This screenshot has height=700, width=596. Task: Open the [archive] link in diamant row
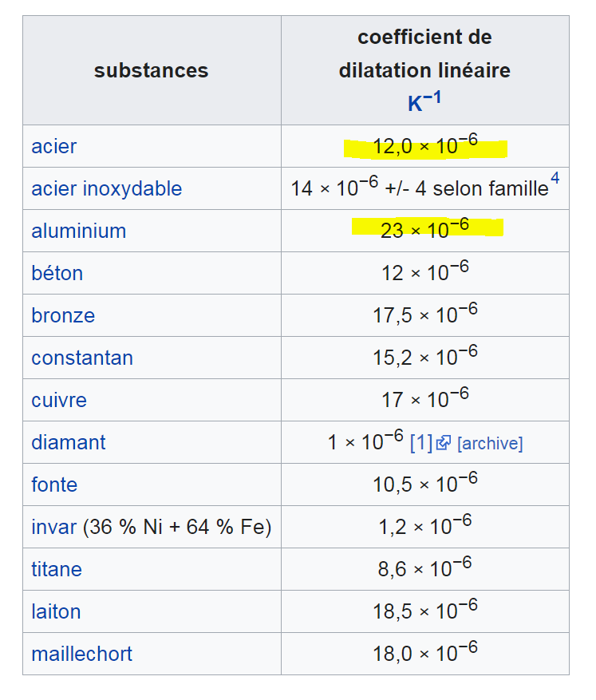489,444
